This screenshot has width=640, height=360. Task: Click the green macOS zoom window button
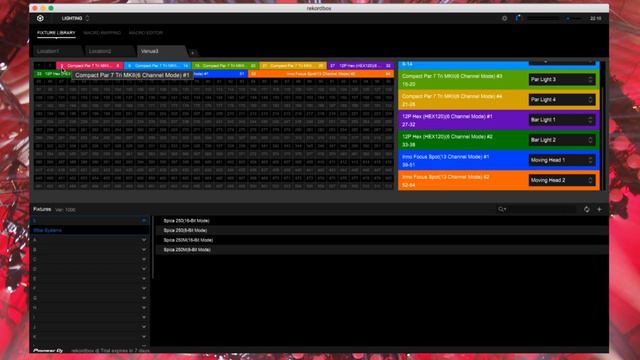(x=51, y=8)
